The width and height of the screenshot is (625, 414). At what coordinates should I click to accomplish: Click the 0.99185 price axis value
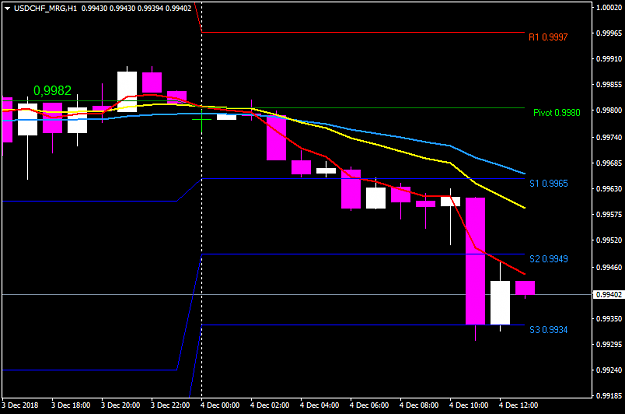(609, 396)
